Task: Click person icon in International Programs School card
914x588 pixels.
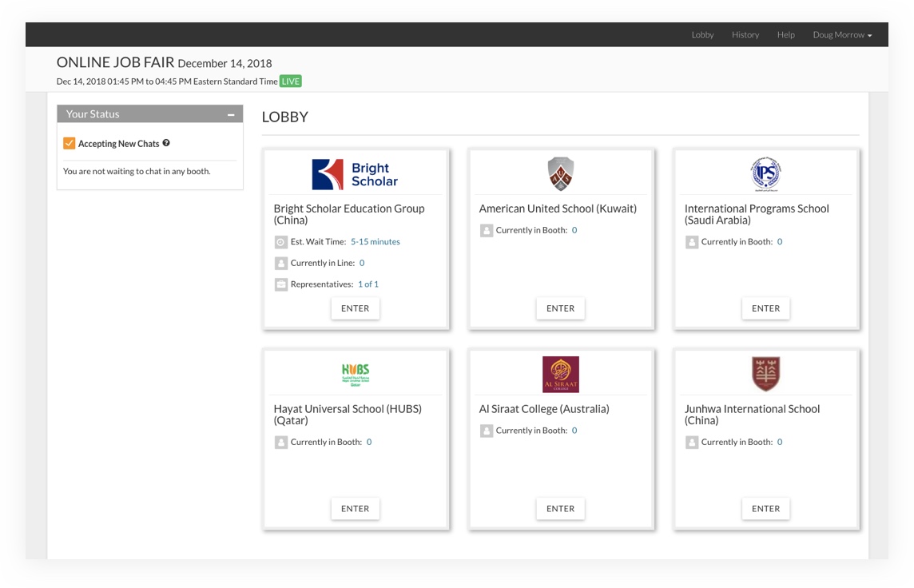Action: pyautogui.click(x=691, y=242)
